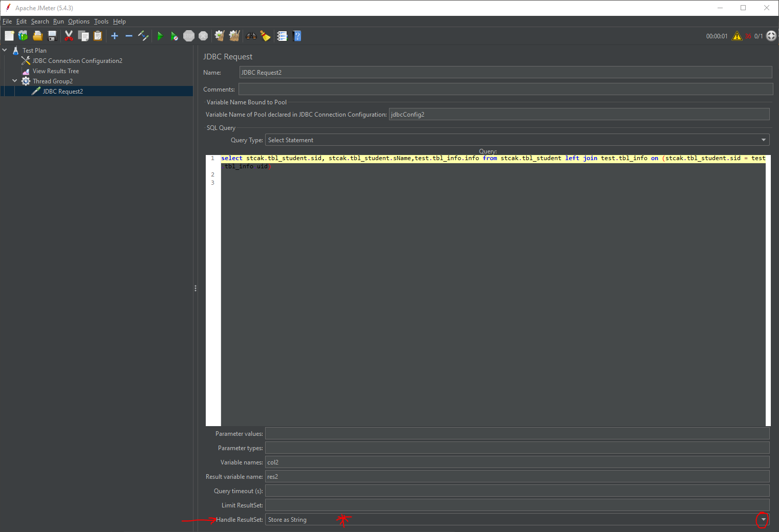Cut the selected element with scissors
This screenshot has height=532, width=779.
(x=69, y=36)
